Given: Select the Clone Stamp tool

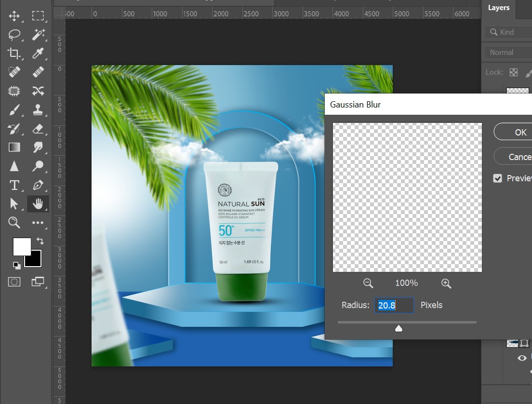Looking at the screenshot, I should pos(38,110).
